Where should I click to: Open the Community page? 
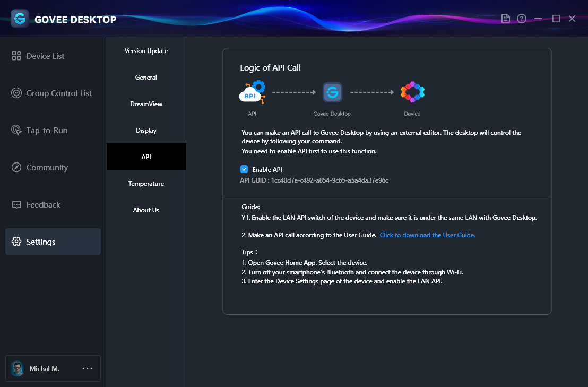(x=53, y=167)
